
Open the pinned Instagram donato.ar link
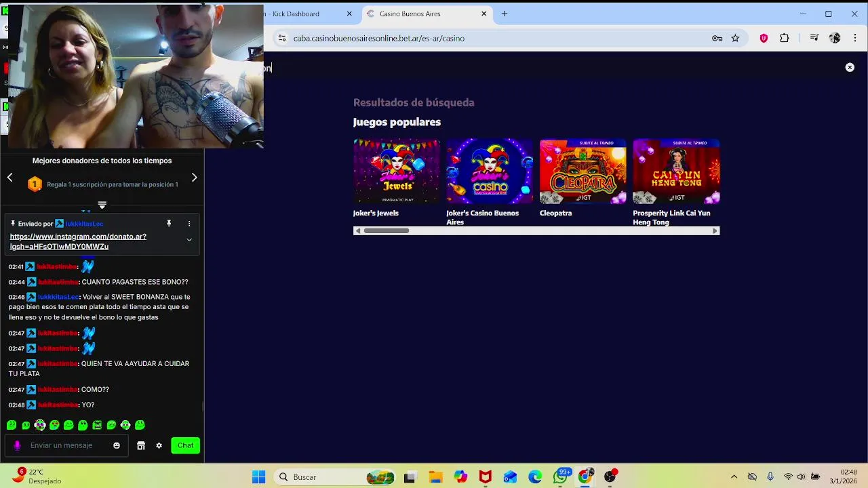(x=78, y=241)
